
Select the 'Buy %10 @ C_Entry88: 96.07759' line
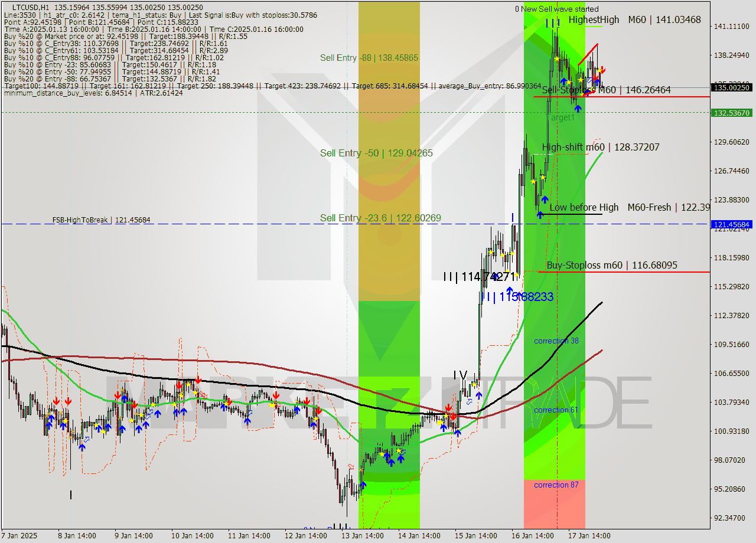(114, 57)
